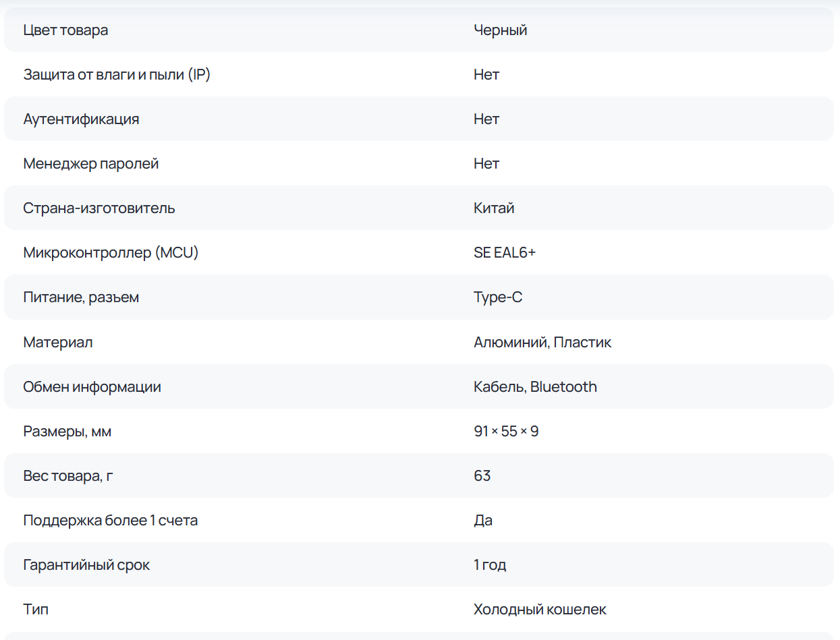Click the 'Нет' value for IP protection

pyautogui.click(x=486, y=75)
